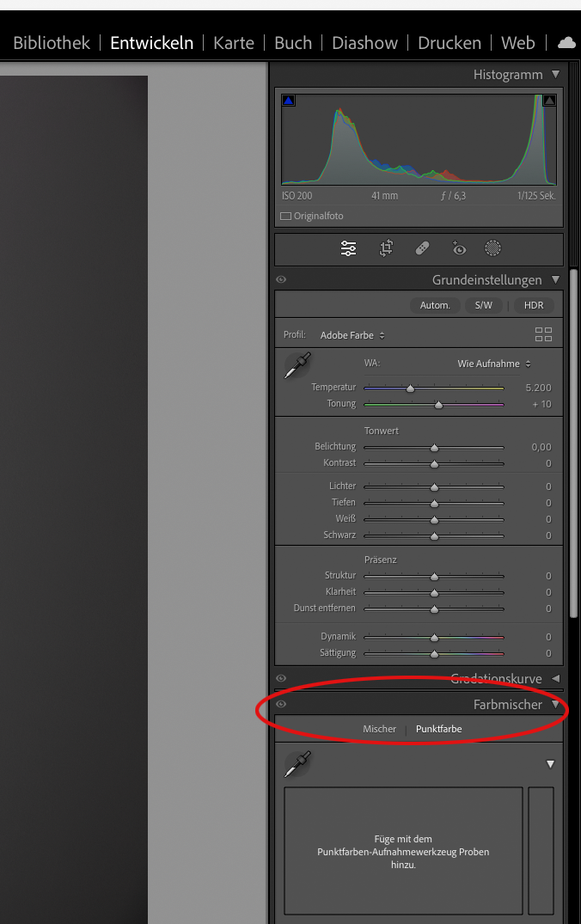Click the S/W black-and-white button
The image size is (581, 924).
tap(483, 305)
